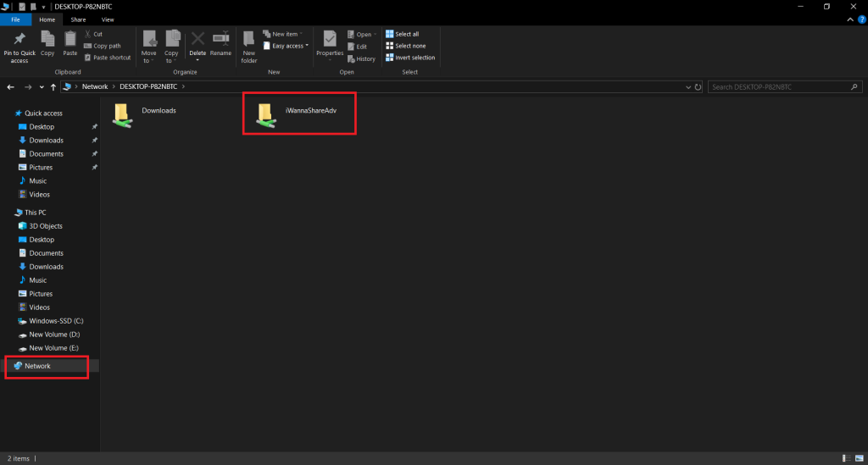The height and width of the screenshot is (465, 868).
Task: Open the Help question mark icon
Action: click(x=862, y=20)
